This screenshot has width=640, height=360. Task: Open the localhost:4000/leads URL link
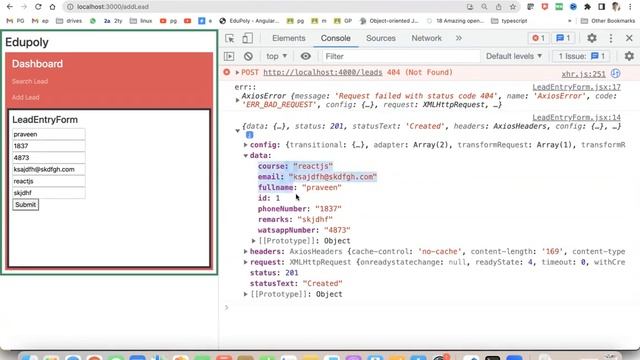(323, 72)
